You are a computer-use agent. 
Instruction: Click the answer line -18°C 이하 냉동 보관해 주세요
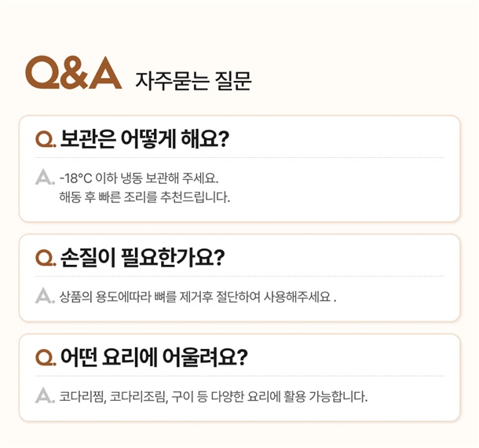(139, 178)
